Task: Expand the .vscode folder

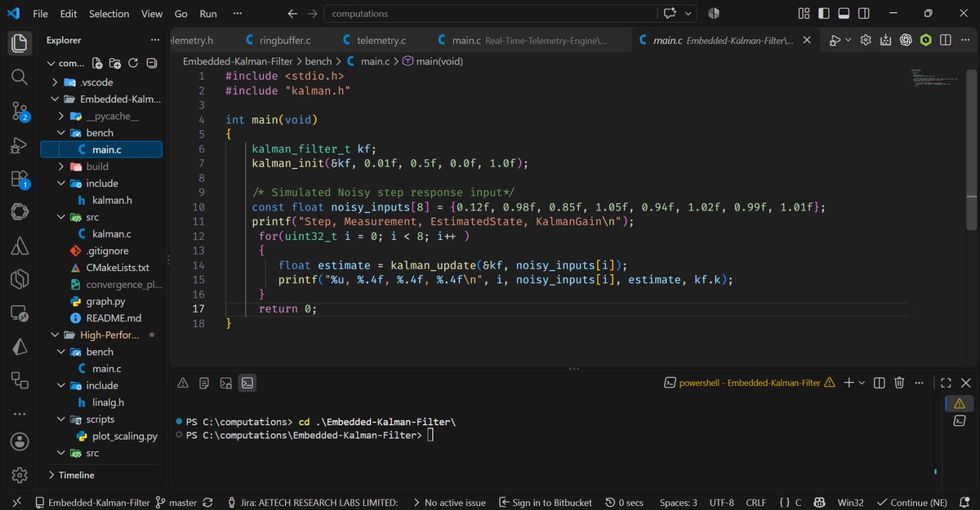Action: (x=55, y=82)
